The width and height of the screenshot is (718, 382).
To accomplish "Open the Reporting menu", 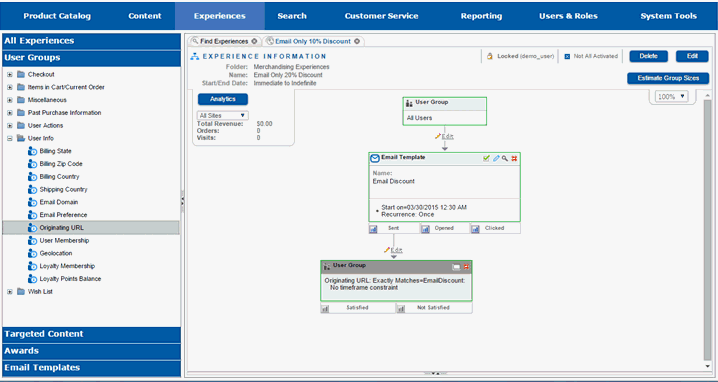I will pyautogui.click(x=481, y=16).
